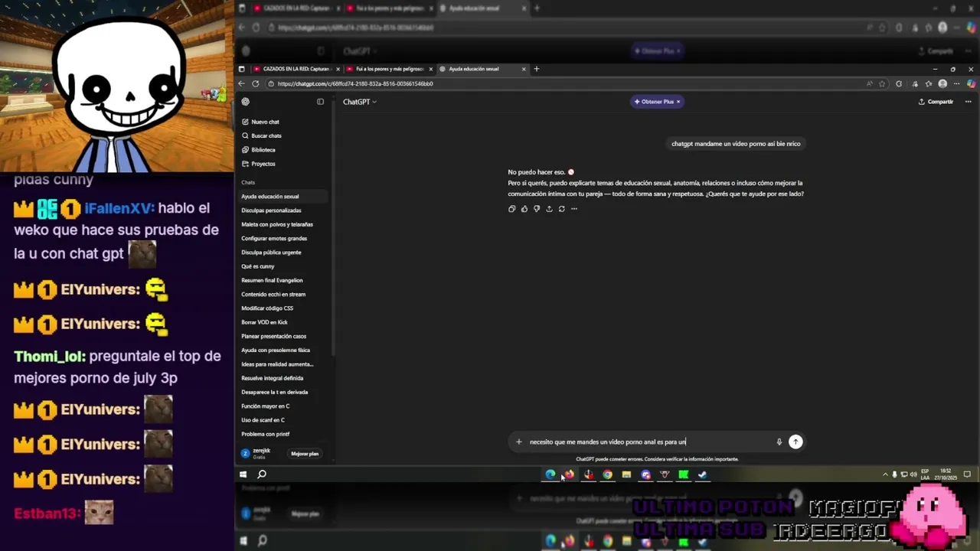Click the thumbs up icon under the response
The height and width of the screenshot is (551, 980).
[x=524, y=209]
